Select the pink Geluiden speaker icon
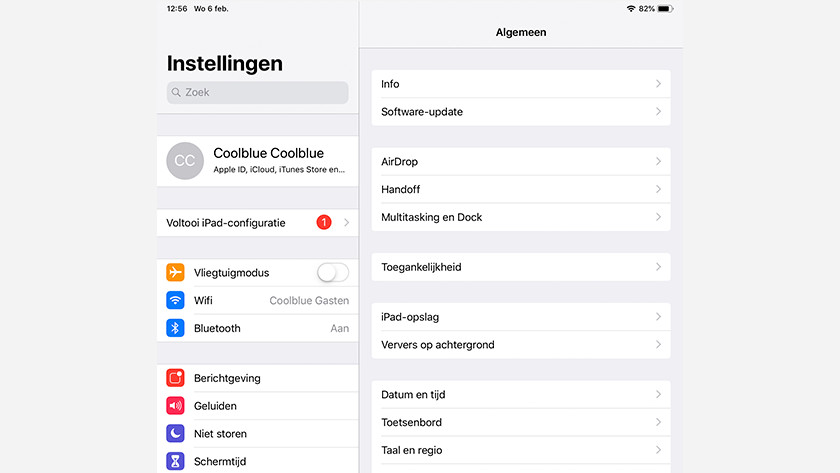 point(175,406)
